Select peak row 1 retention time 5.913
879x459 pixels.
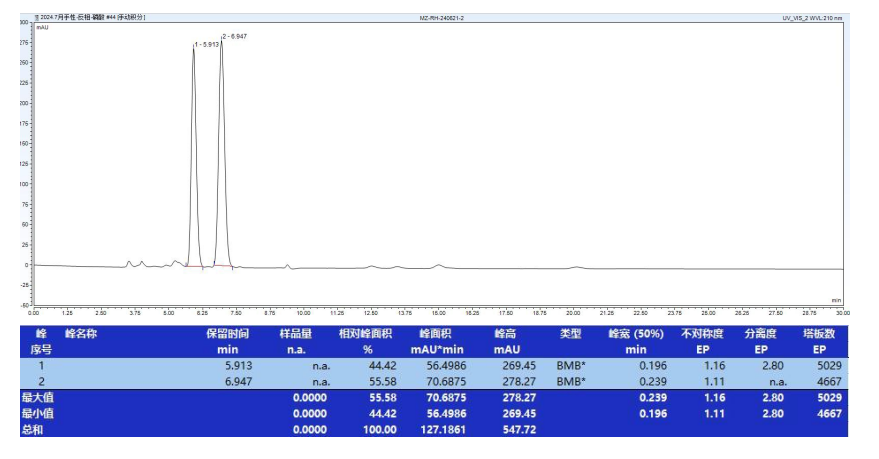pos(239,366)
